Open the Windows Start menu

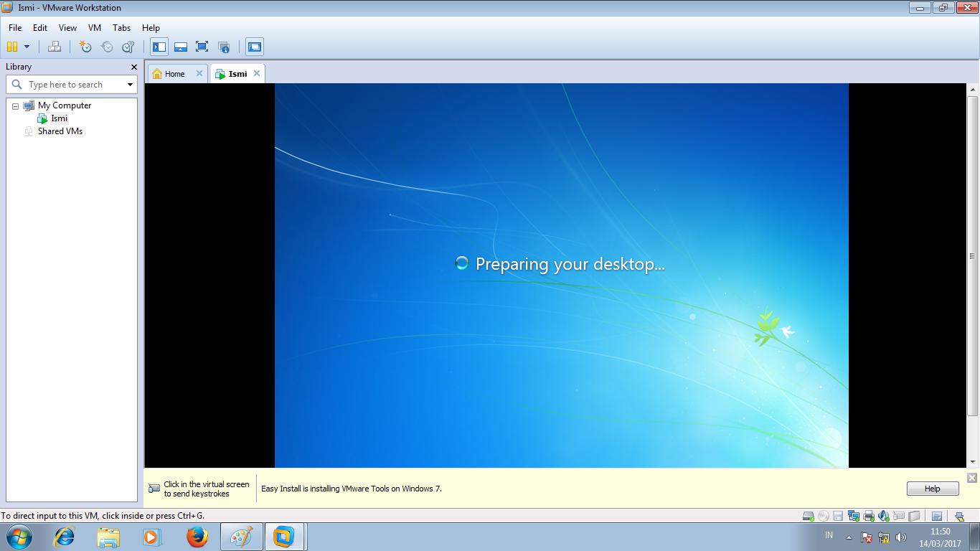(x=19, y=537)
